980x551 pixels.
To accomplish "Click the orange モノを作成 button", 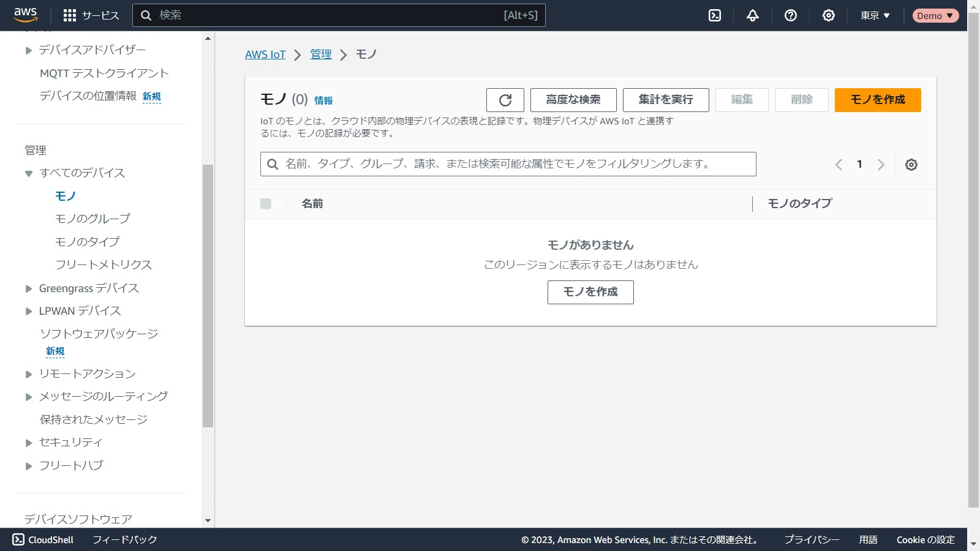I will (x=877, y=100).
